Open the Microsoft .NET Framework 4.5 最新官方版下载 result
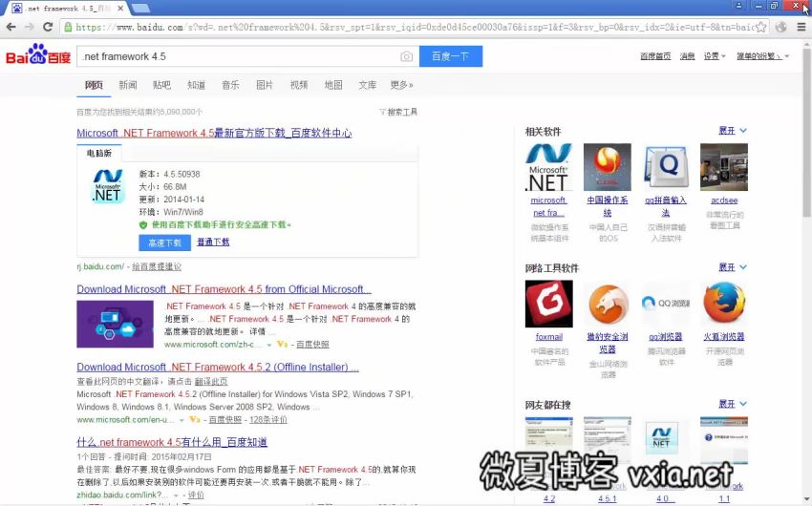The width and height of the screenshot is (812, 506). pos(214,133)
